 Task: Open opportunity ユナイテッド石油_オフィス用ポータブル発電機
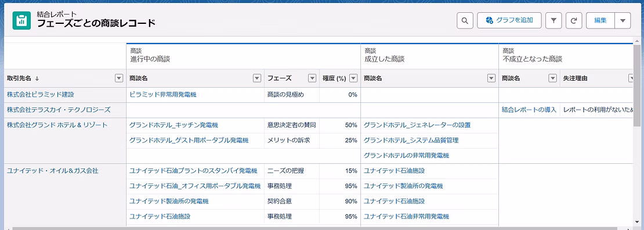pos(195,185)
